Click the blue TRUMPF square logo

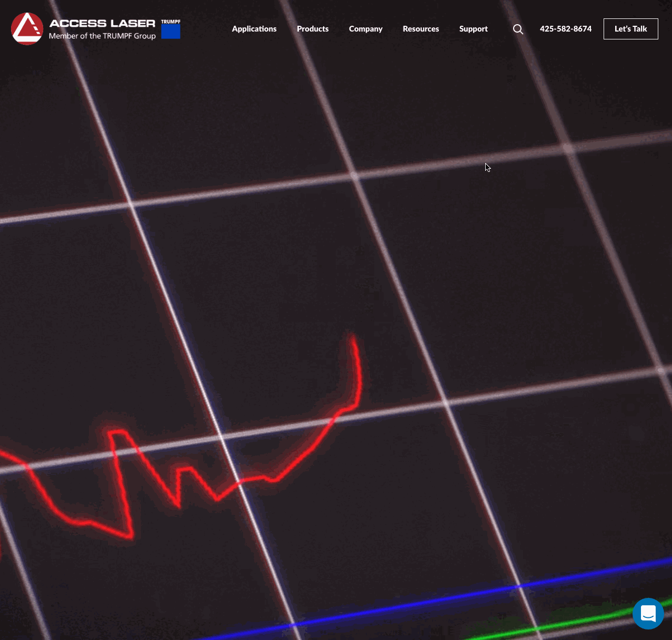(x=170, y=32)
